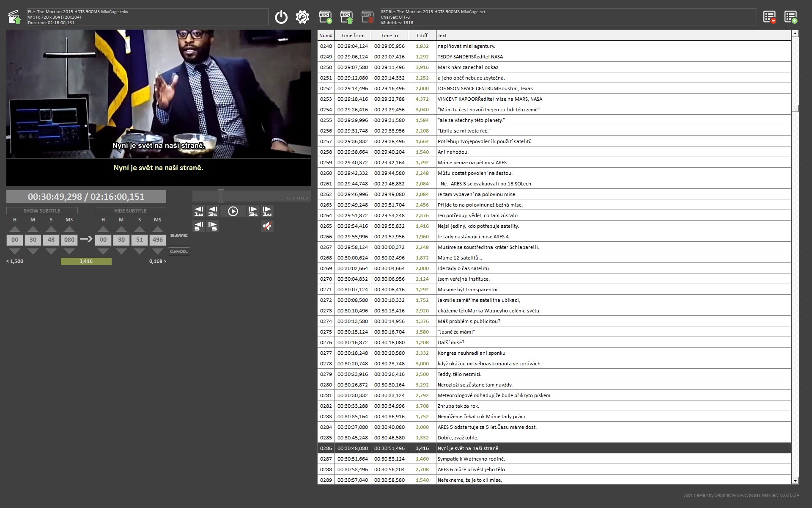The height and width of the screenshot is (508, 812).
Task: Click the SAVE button
Action: [x=179, y=235]
